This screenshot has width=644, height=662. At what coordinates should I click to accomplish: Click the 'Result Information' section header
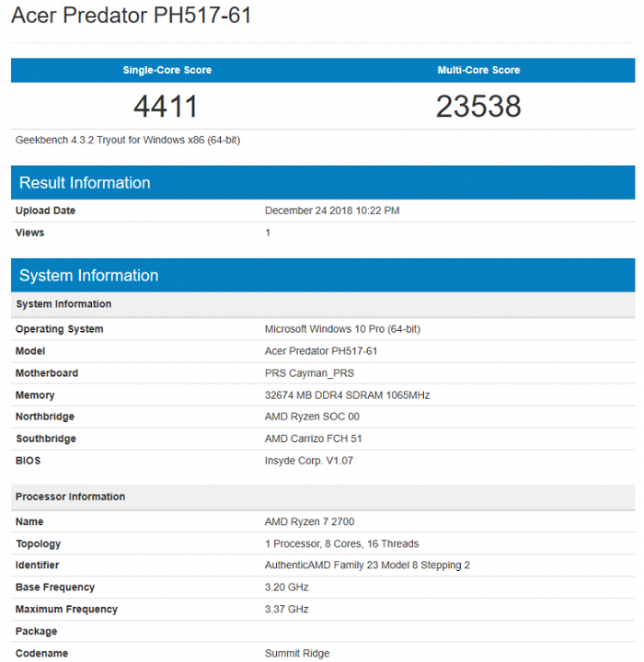coord(323,182)
